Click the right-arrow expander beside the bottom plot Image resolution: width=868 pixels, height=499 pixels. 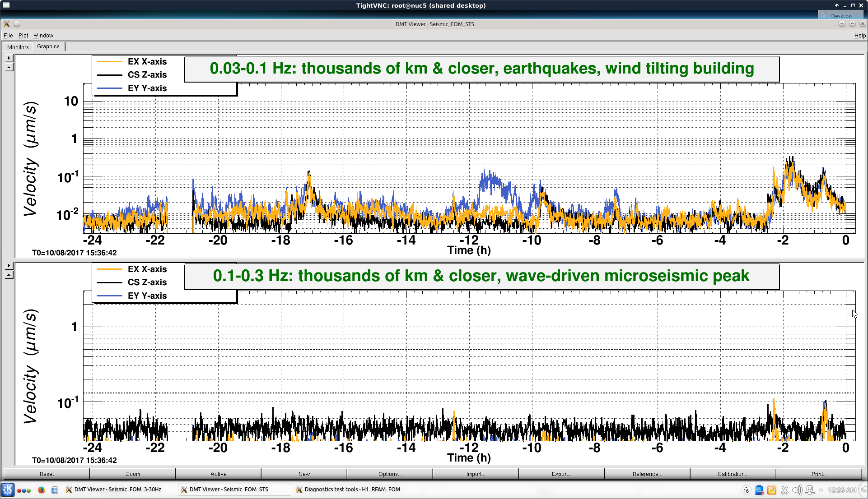click(x=9, y=265)
